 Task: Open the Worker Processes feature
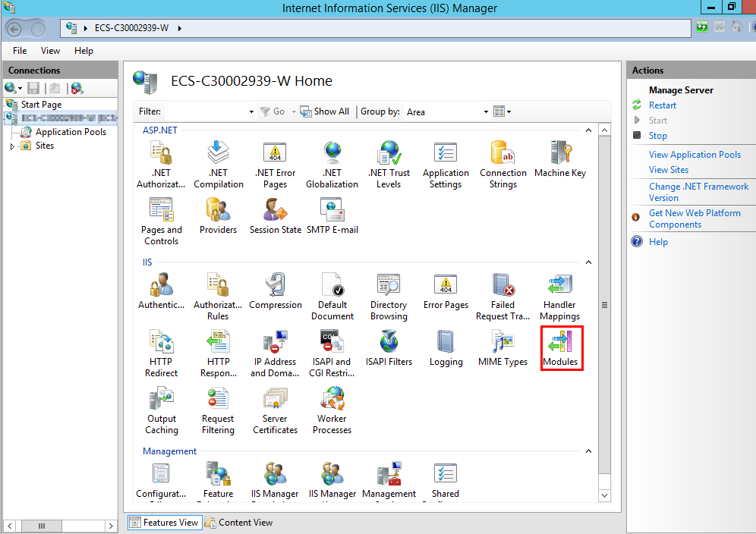[332, 410]
